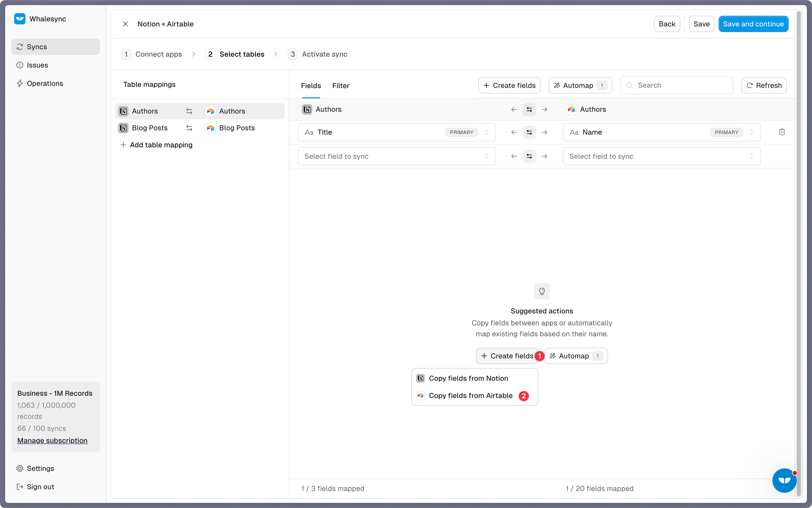Focus the Search input field
Image resolution: width=812 pixels, height=508 pixels.
(x=676, y=85)
